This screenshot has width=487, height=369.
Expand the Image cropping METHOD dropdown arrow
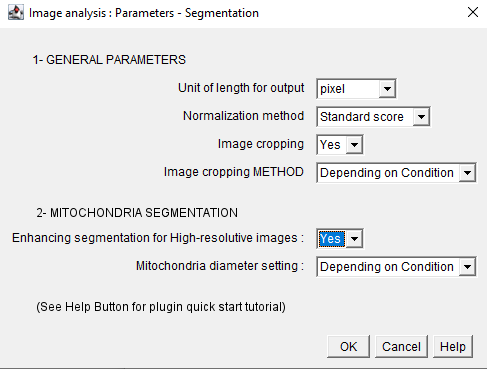click(x=467, y=173)
